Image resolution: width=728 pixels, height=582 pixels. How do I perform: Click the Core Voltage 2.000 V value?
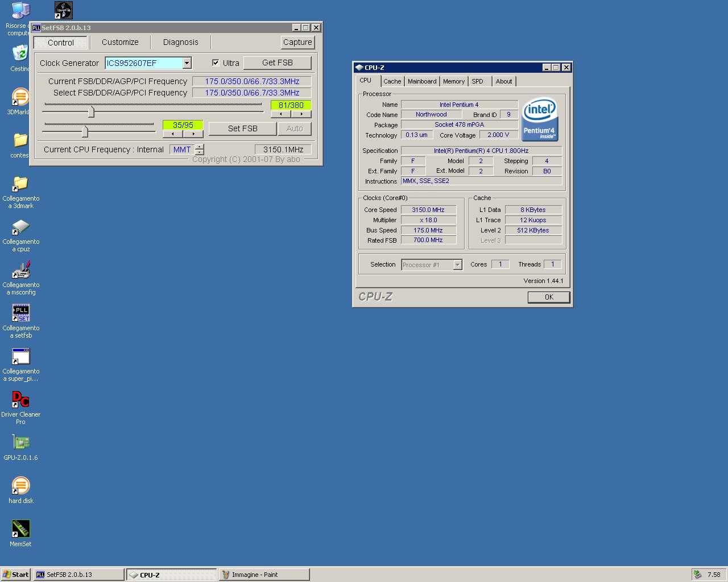coord(499,135)
